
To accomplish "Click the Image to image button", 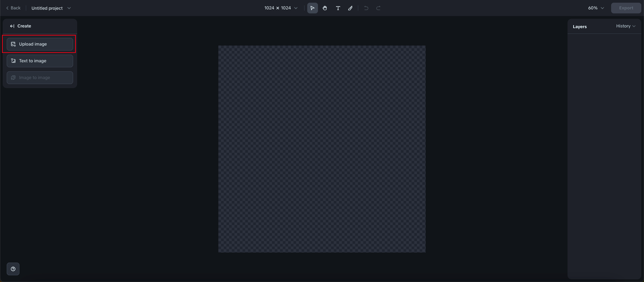I will tap(40, 77).
